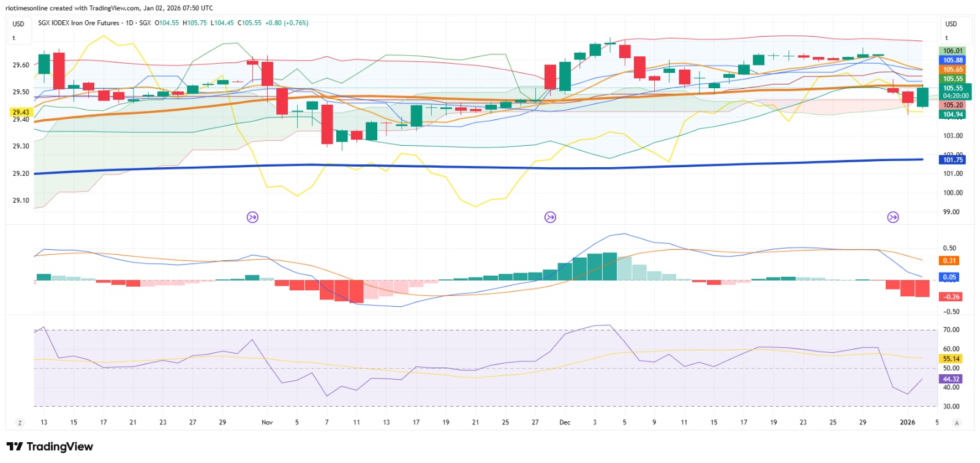Click the Dec label on the time axis
The height and width of the screenshot is (463, 980).
pyautogui.click(x=565, y=423)
